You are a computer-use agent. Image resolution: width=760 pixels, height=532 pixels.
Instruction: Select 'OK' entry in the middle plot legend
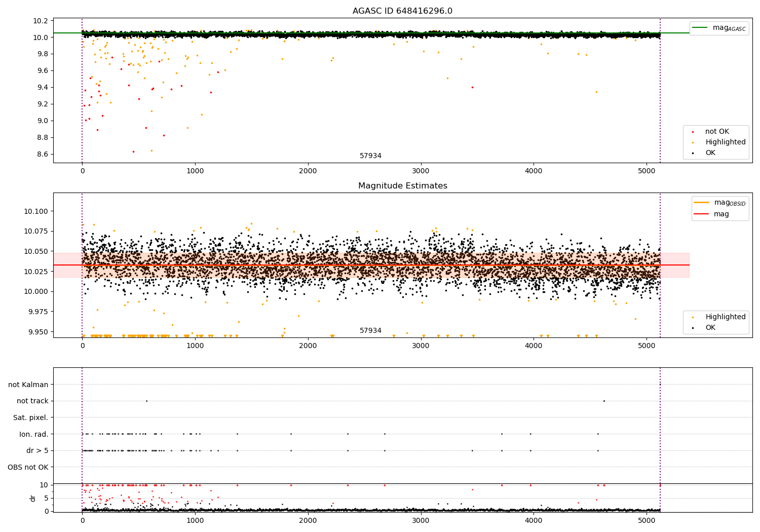710,328
